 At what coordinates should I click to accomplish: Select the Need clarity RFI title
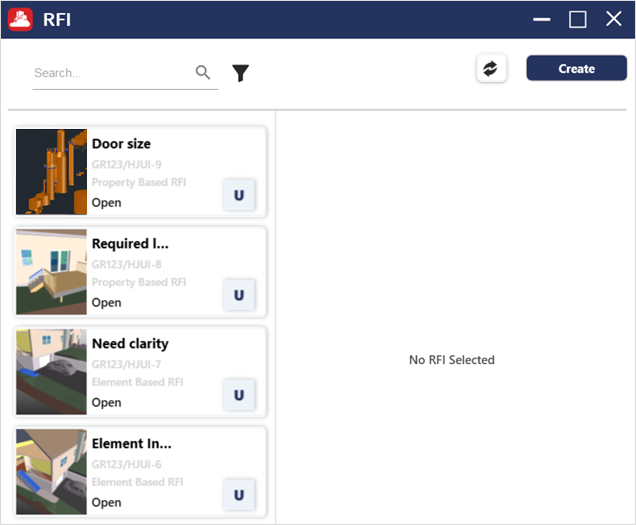(x=130, y=344)
